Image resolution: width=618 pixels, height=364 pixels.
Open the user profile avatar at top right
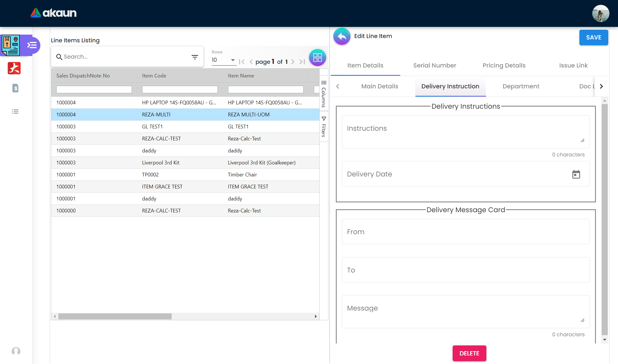point(600,13)
